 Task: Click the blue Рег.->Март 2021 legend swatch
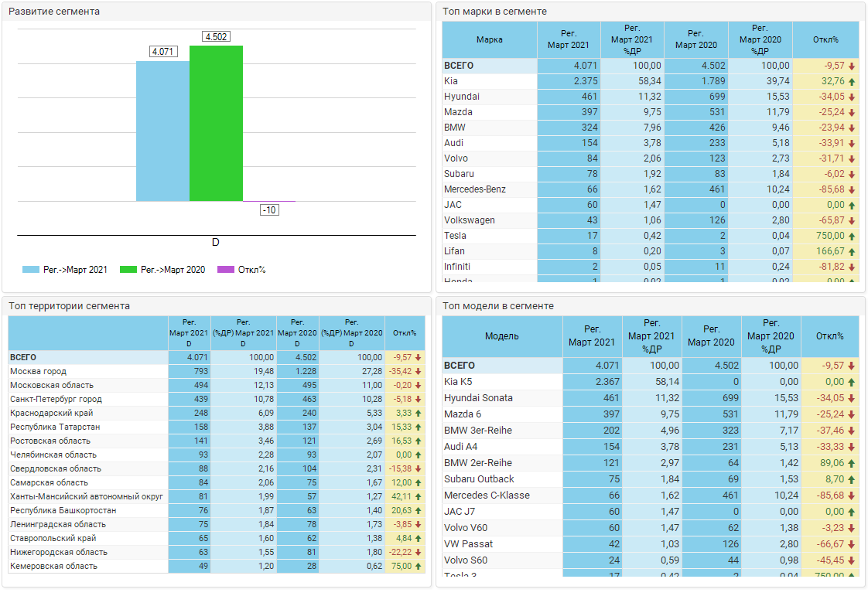31,270
